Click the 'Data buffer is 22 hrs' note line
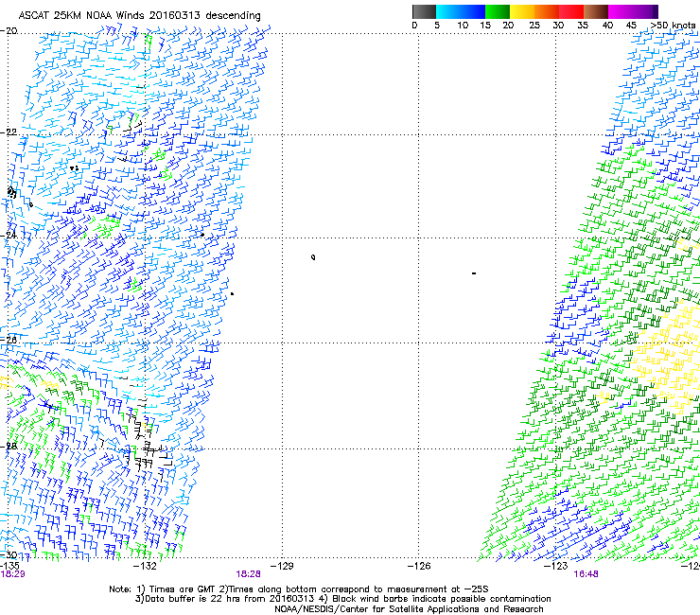Screen dimensions: 700x615 [342, 599]
